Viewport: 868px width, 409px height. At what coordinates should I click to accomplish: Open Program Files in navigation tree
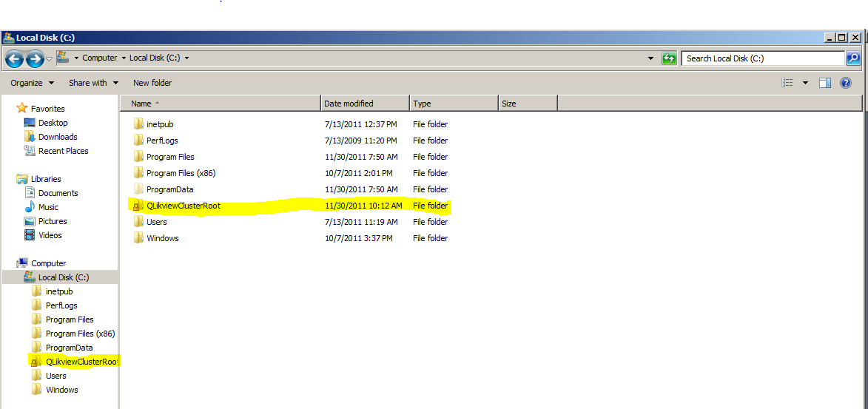pyautogui.click(x=63, y=320)
